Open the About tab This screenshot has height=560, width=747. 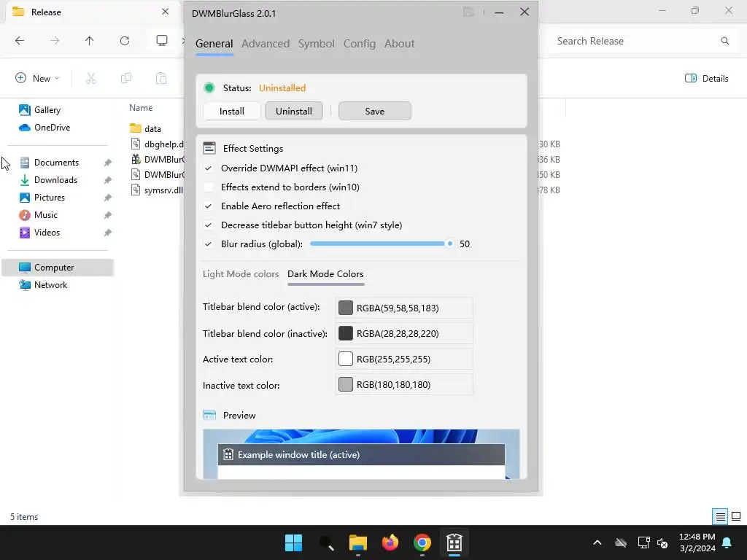tap(399, 44)
